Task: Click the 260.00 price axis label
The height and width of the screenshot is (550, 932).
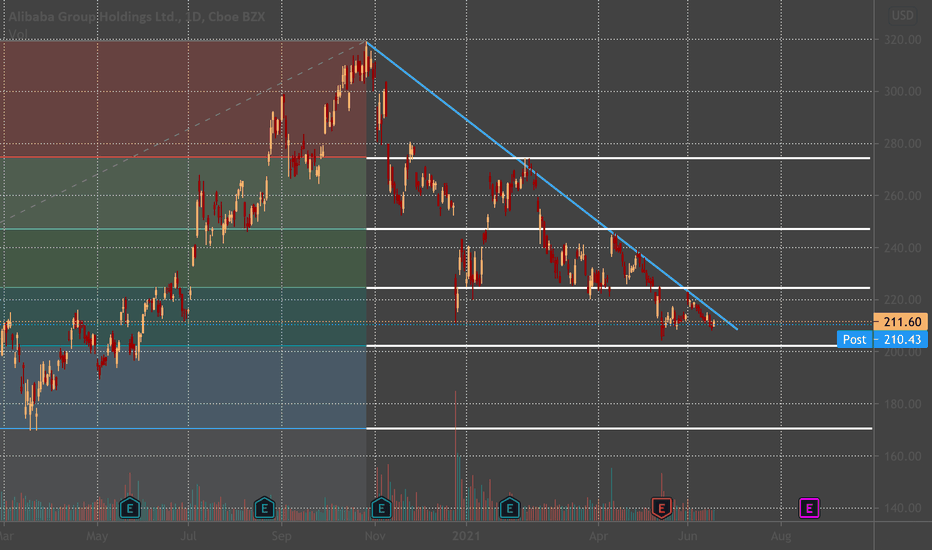Action: (x=902, y=196)
